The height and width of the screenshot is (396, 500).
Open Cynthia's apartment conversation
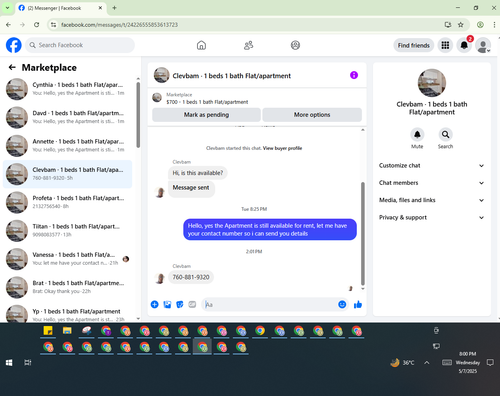point(67,89)
